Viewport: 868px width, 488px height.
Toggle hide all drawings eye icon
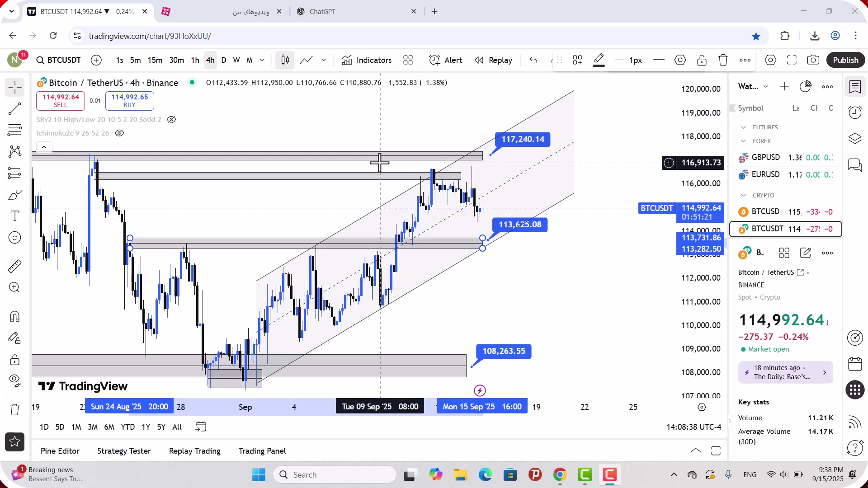(14, 381)
